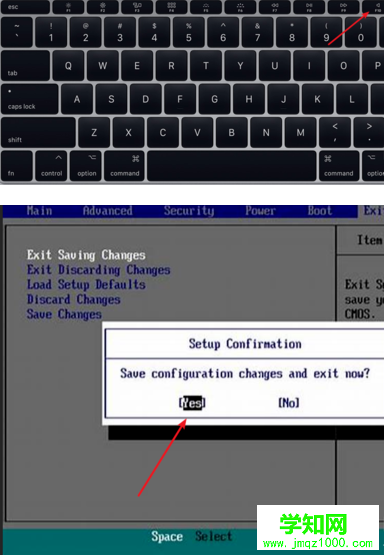Screen dimensions: 384x555
Task: Click the T key
Action: tap(206, 65)
